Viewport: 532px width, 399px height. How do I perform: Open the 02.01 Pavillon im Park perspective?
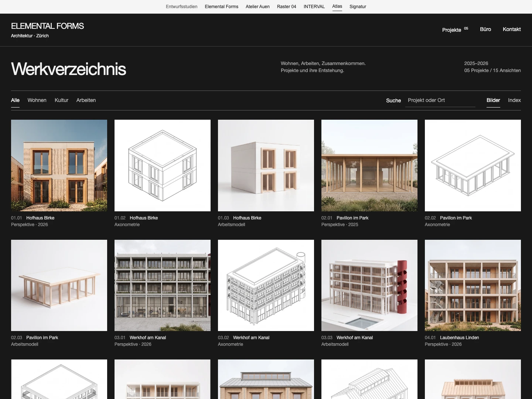point(369,166)
